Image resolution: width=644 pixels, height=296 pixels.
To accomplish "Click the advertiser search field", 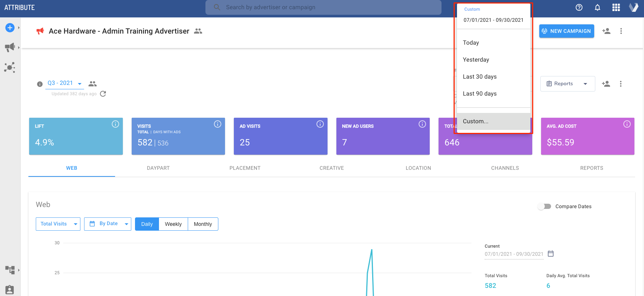I will (x=323, y=7).
